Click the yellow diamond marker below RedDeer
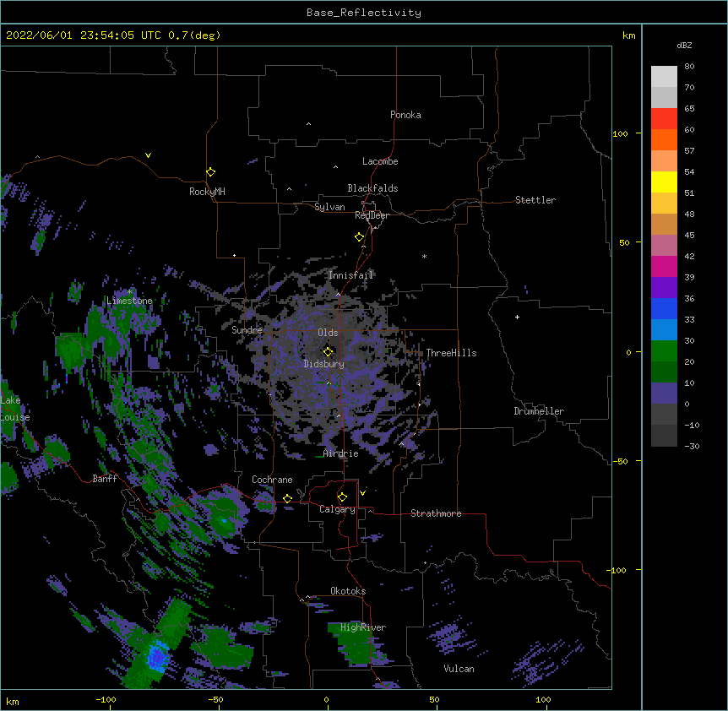 tap(360, 237)
